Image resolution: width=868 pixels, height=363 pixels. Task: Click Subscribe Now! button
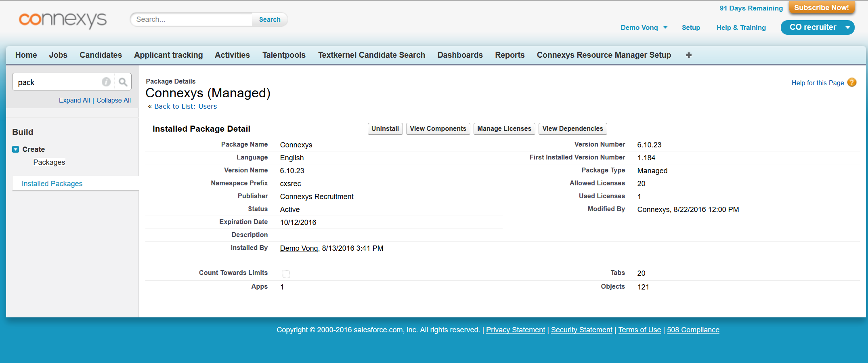coord(821,8)
